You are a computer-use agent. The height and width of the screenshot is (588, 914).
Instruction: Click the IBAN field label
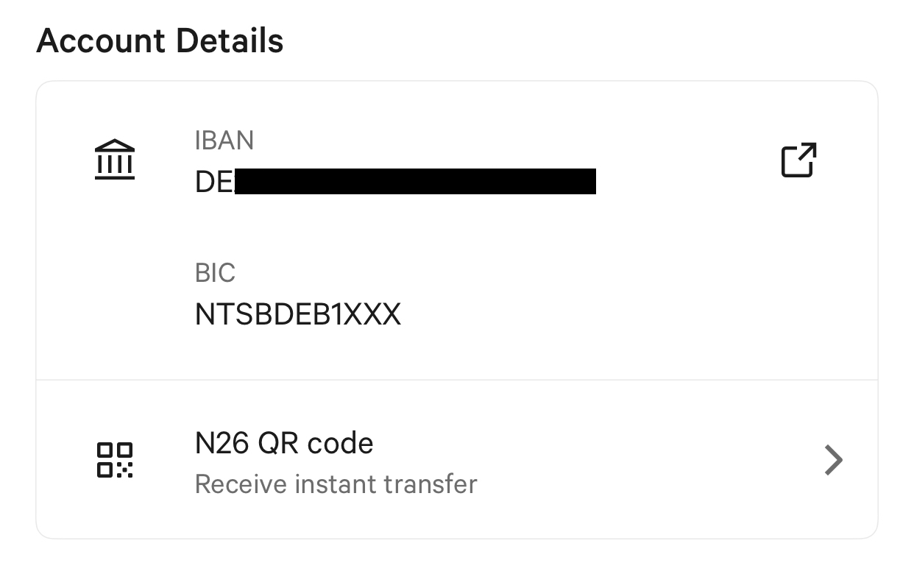(224, 140)
